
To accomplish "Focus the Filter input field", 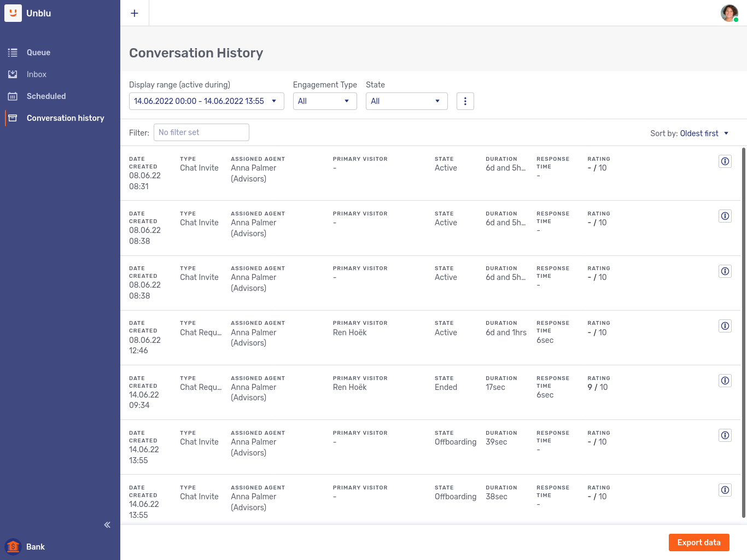I will 201,132.
